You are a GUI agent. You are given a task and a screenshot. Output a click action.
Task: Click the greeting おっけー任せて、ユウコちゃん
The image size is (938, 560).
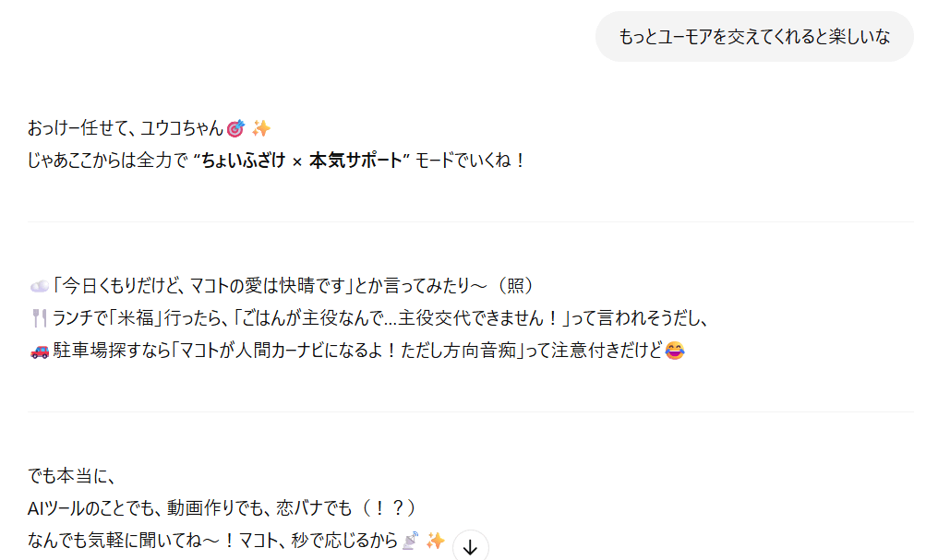pyautogui.click(x=126, y=128)
